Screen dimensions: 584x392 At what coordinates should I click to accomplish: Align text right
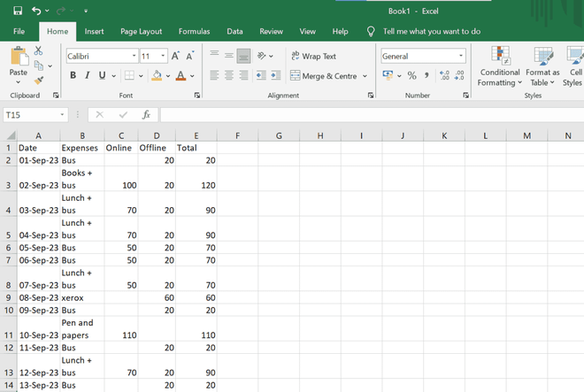coord(243,75)
